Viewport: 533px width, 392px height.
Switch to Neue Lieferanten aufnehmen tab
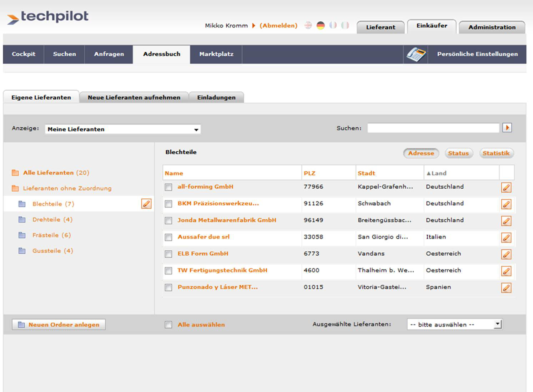(134, 97)
